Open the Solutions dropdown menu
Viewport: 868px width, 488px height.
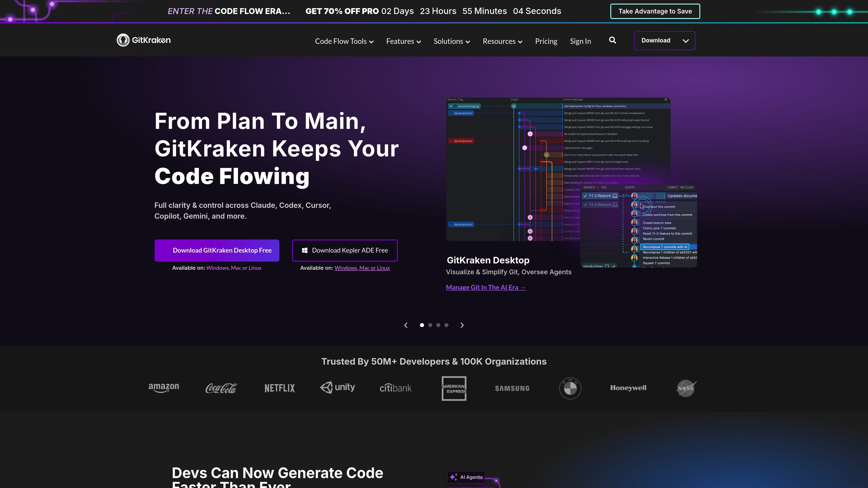click(452, 41)
